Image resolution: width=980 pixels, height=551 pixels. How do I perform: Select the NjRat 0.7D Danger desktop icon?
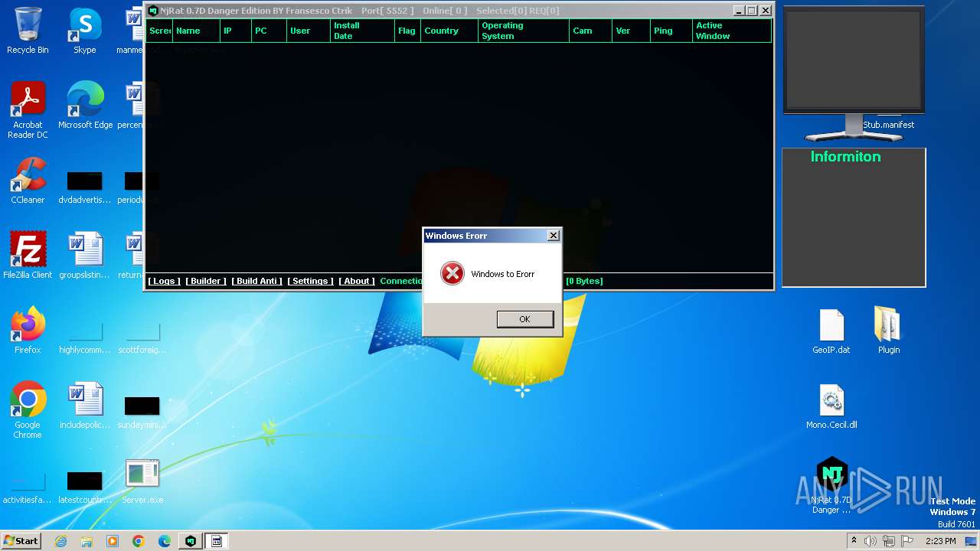[x=831, y=485]
